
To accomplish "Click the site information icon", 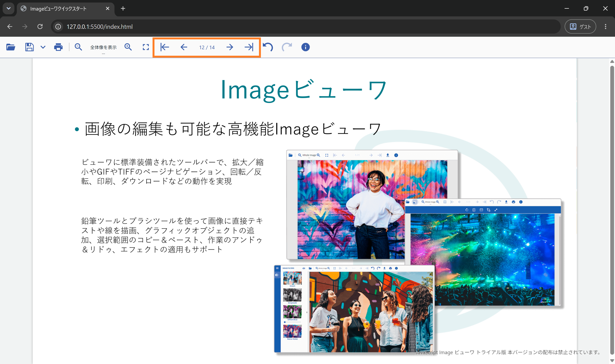I will click(x=58, y=26).
